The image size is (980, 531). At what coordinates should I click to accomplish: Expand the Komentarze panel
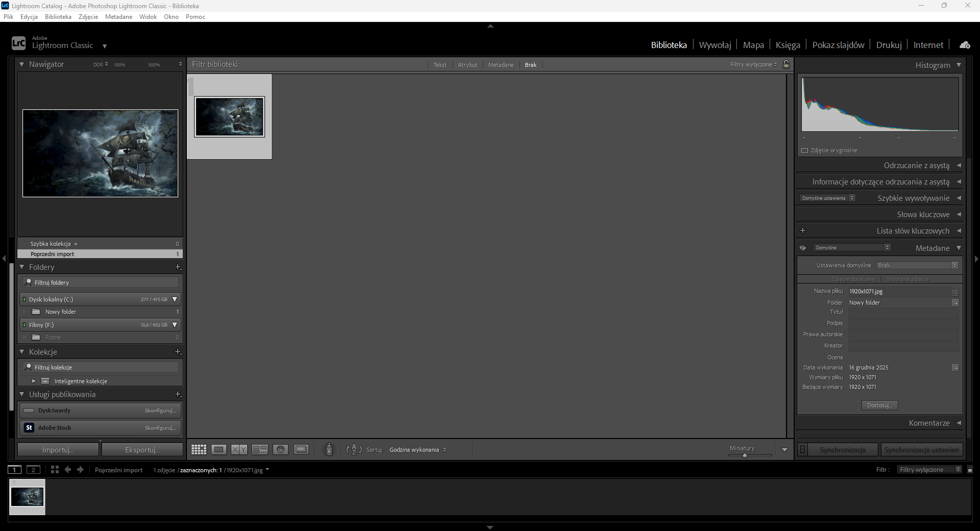[x=959, y=423]
